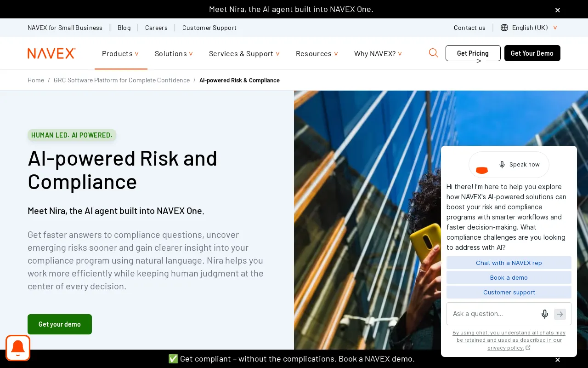This screenshot has width=588, height=368.
Task: Click the microphone icon in chat input
Action: pyautogui.click(x=544, y=314)
